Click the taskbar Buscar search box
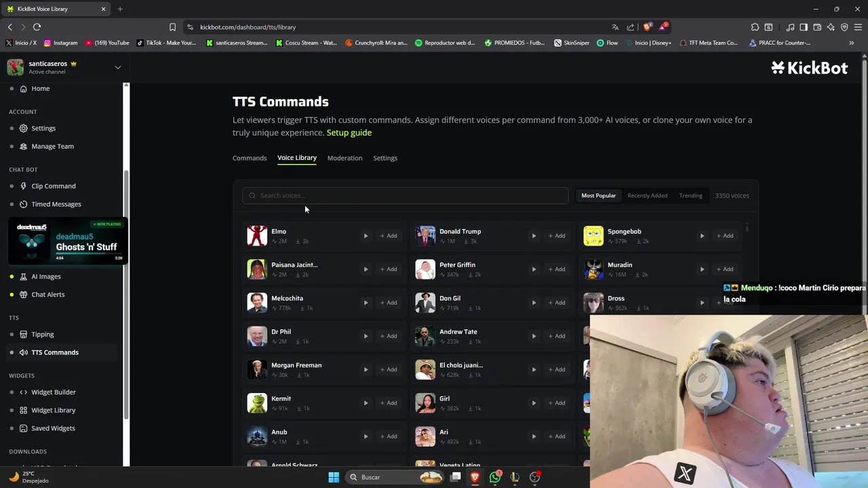 click(396, 477)
